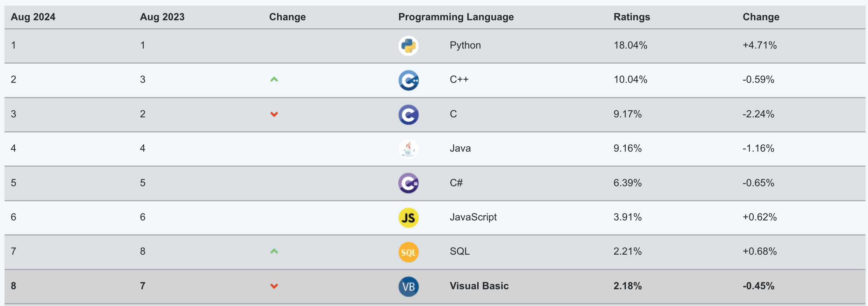Click the +0.68% change value
Viewport: 868px width, 306px height.
[760, 251]
